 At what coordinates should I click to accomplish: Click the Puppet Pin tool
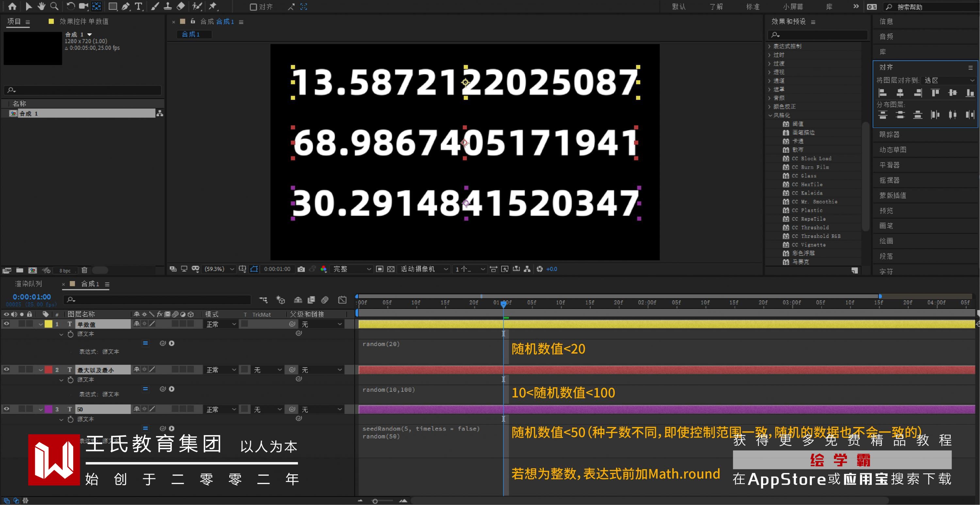tap(213, 7)
